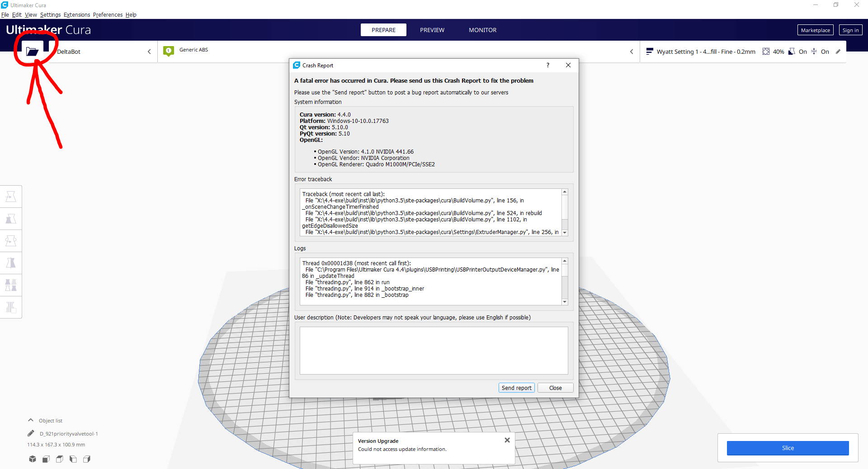Switch to Top view cube
This screenshot has width=868, height=469.
(60, 459)
